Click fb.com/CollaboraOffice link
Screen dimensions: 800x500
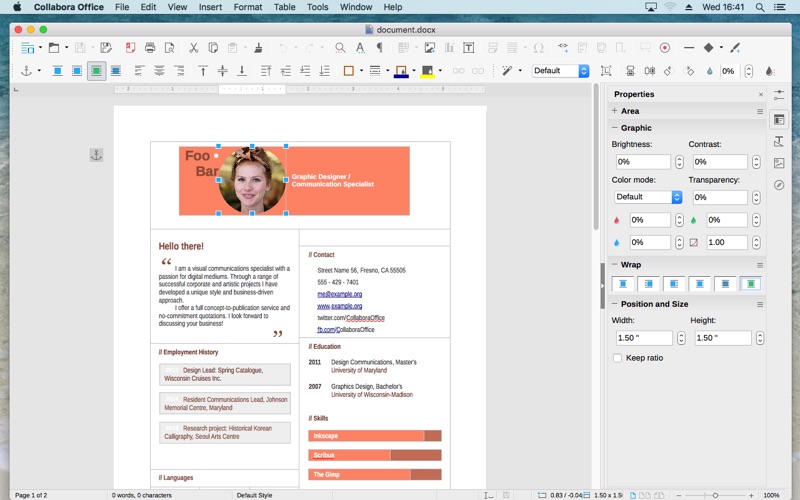point(346,330)
